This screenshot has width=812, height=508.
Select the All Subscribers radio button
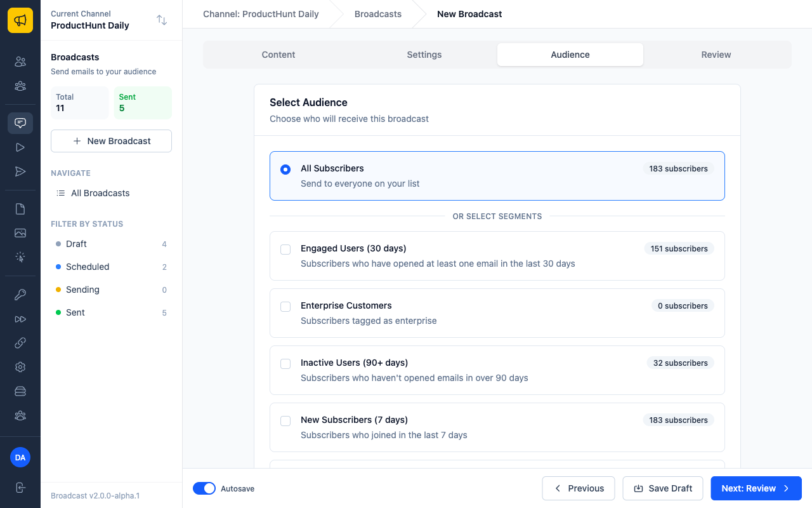(x=285, y=170)
